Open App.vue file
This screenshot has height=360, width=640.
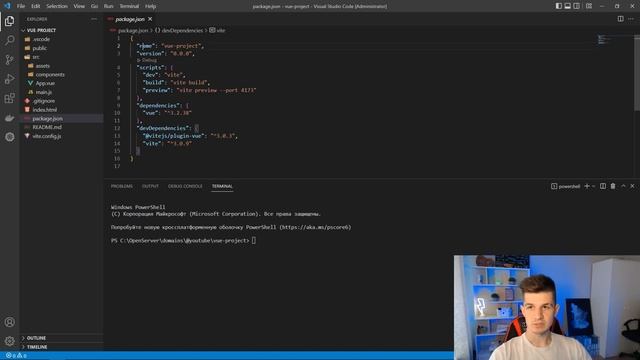pos(45,83)
